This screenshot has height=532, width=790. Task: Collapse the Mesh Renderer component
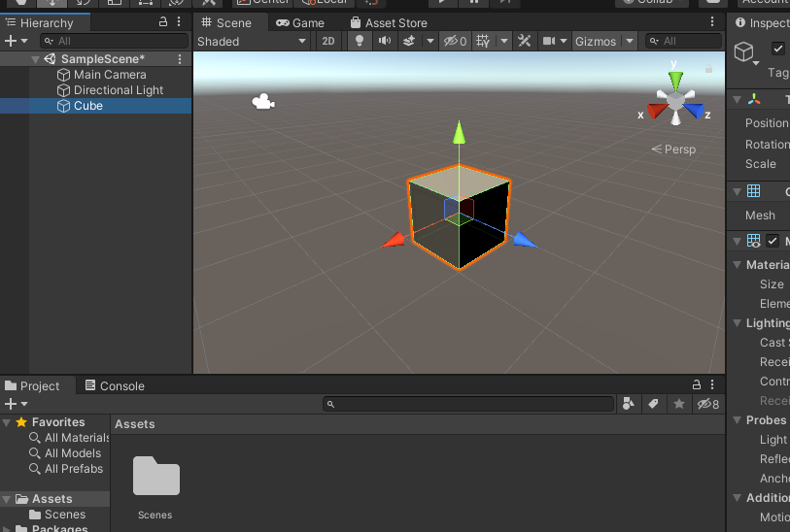click(x=737, y=241)
